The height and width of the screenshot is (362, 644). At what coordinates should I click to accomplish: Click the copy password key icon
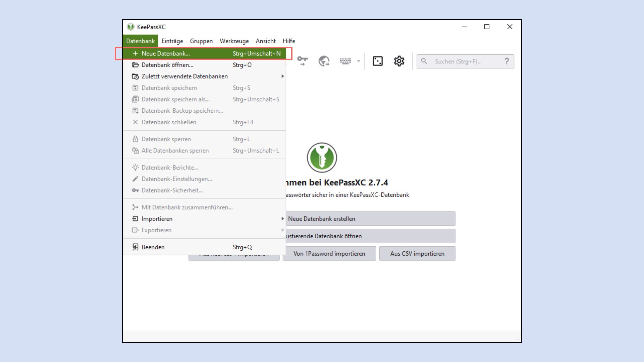[x=302, y=61]
